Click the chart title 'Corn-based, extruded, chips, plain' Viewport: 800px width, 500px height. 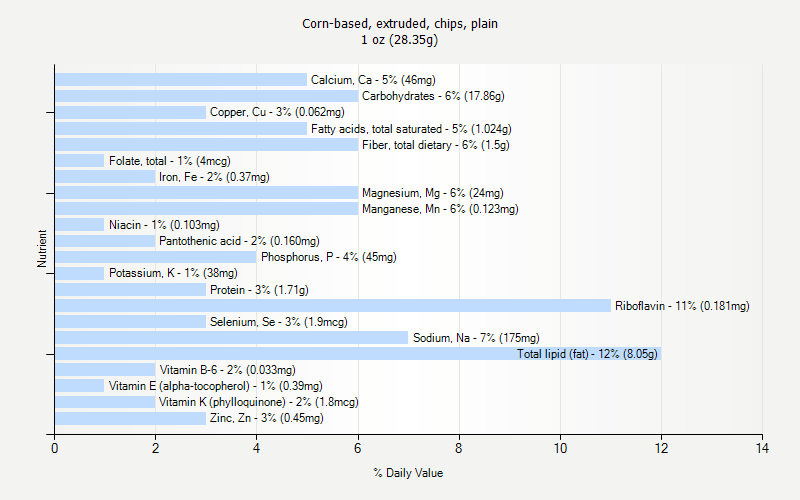400,24
